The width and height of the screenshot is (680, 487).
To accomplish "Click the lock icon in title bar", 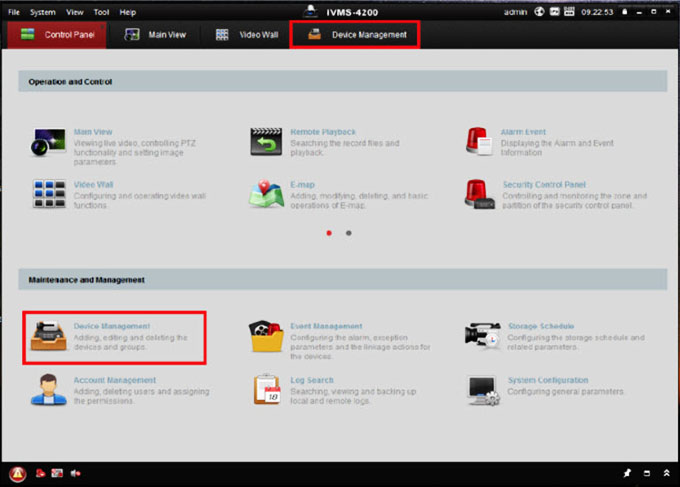I will point(624,12).
